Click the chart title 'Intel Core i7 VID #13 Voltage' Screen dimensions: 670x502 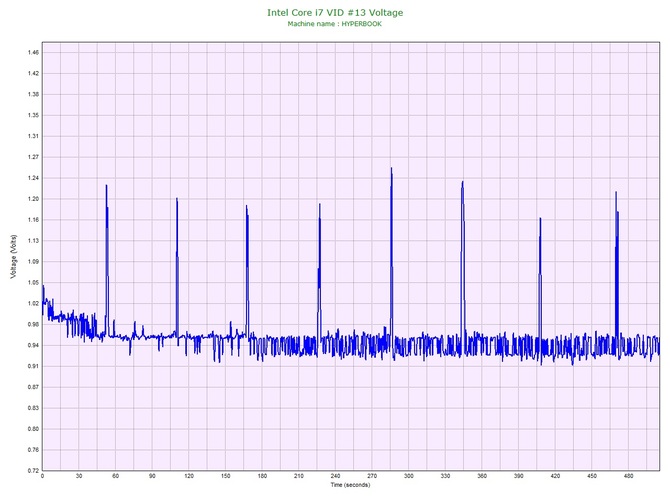[335, 12]
